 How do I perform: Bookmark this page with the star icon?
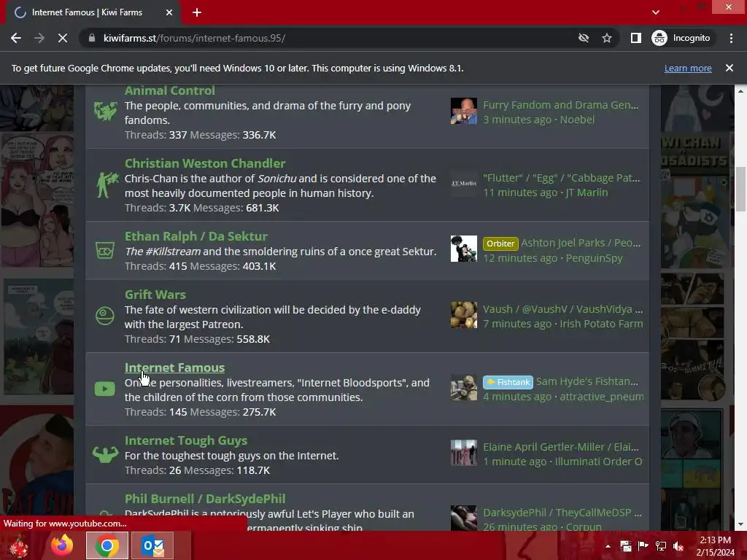(606, 38)
